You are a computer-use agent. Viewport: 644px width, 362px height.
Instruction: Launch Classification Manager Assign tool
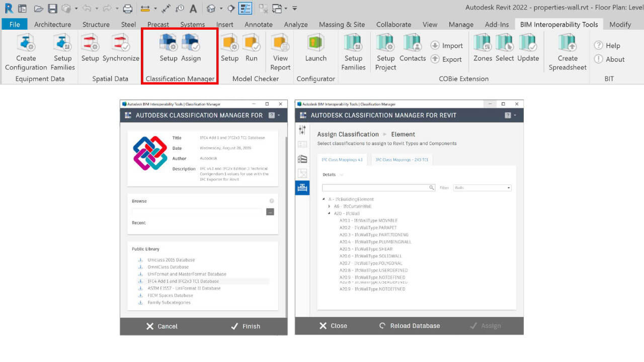point(191,48)
